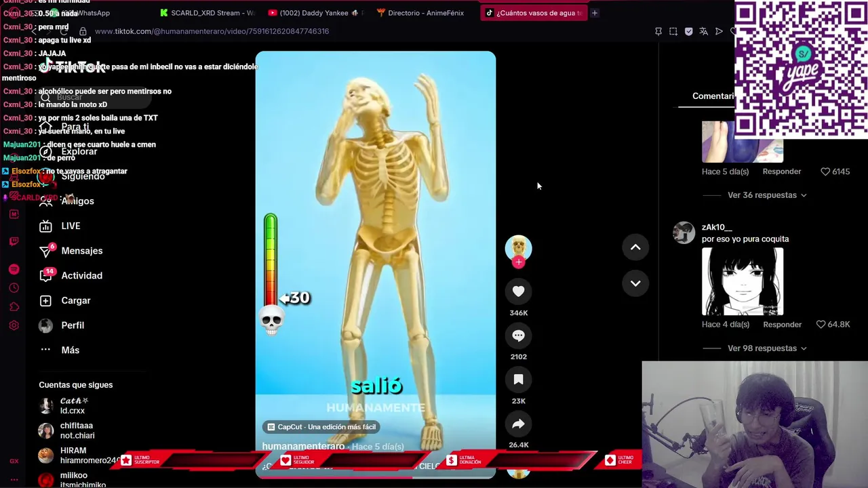The image size is (868, 488).
Task: Select the Comentarios tab heading
Action: pos(713,96)
